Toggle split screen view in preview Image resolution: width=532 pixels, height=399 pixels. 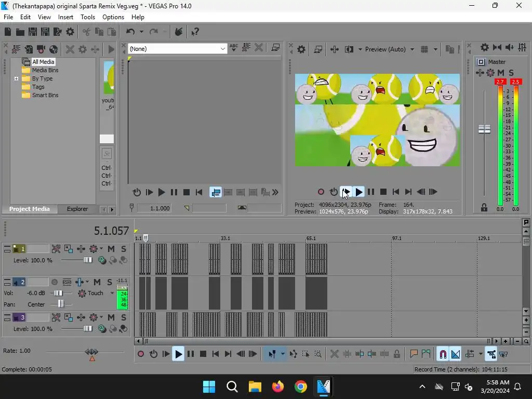coord(349,49)
